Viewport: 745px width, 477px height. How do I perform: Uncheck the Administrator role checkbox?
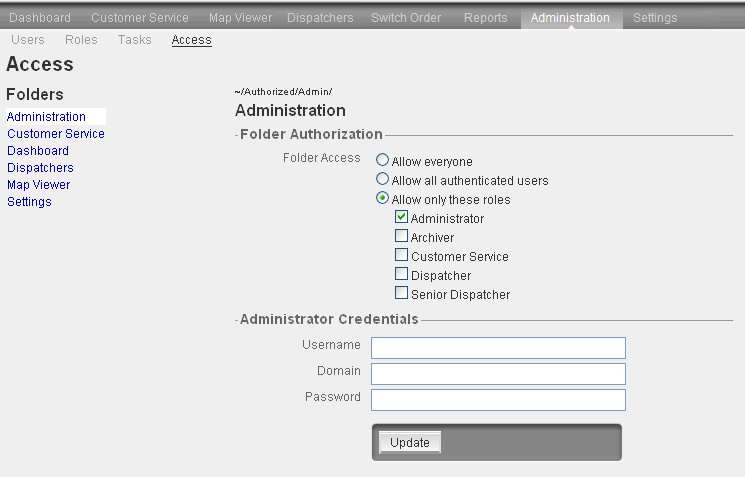pos(401,218)
